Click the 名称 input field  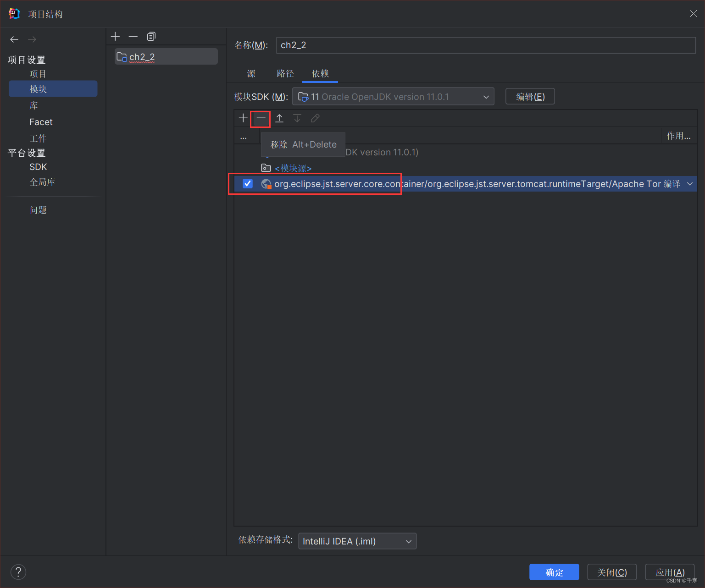coord(486,45)
